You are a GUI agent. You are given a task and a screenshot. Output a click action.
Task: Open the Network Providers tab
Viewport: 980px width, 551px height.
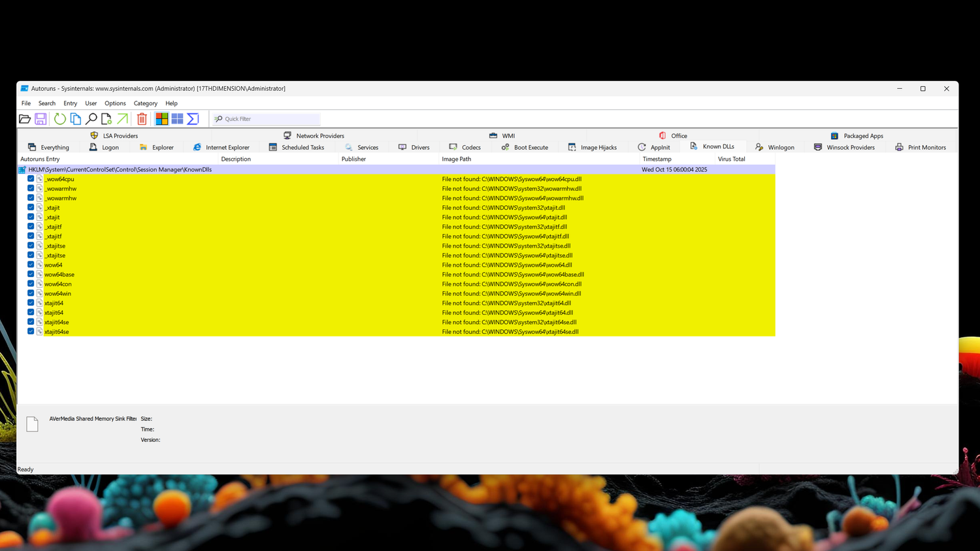[x=314, y=135]
